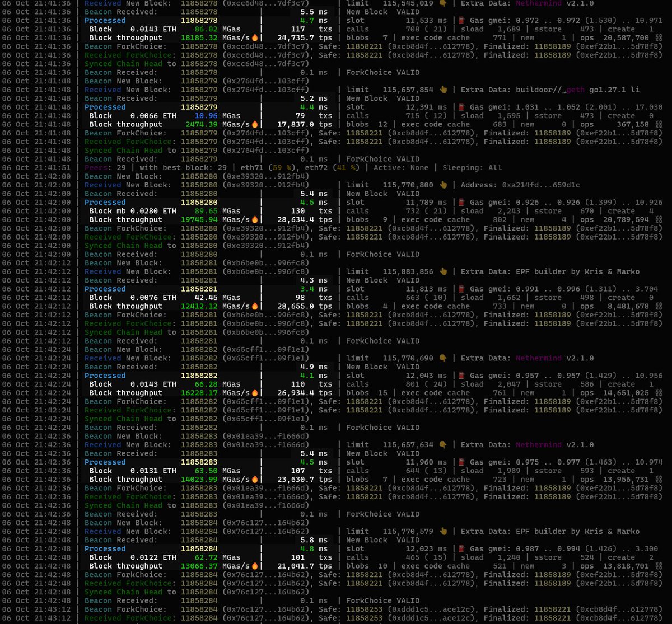Click the 86.02 MGas value
Viewport: 672px width, 624px height.
pos(207,29)
